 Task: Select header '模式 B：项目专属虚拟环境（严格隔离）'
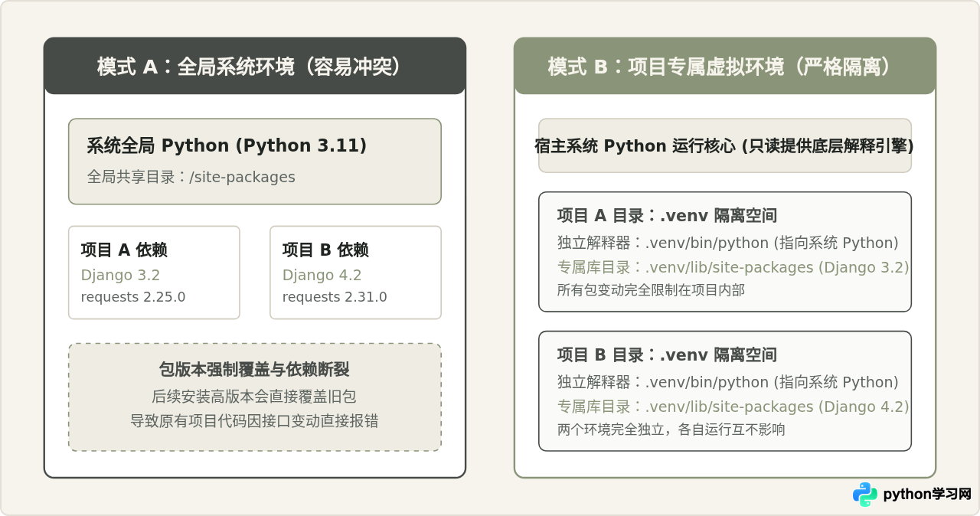725,67
